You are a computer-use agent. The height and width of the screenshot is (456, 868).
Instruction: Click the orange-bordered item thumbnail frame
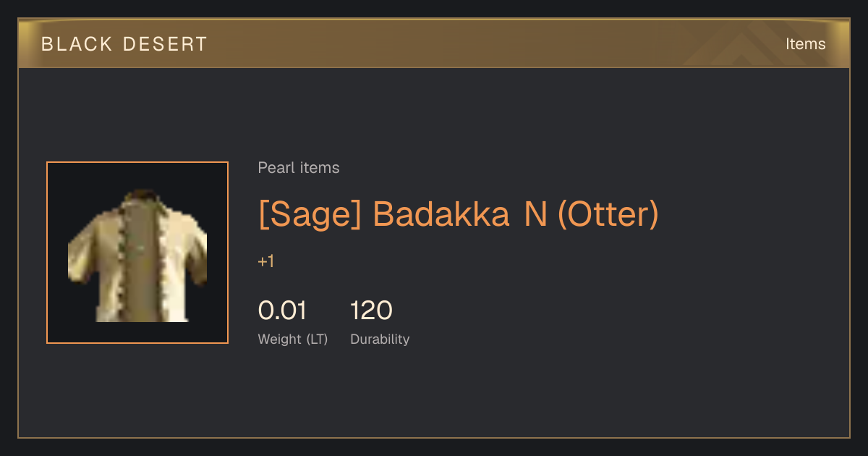pyautogui.click(x=137, y=253)
